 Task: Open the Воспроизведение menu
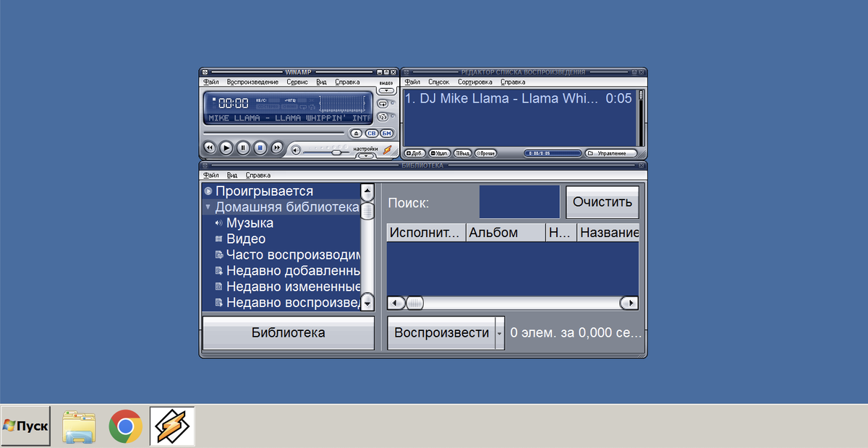(252, 82)
